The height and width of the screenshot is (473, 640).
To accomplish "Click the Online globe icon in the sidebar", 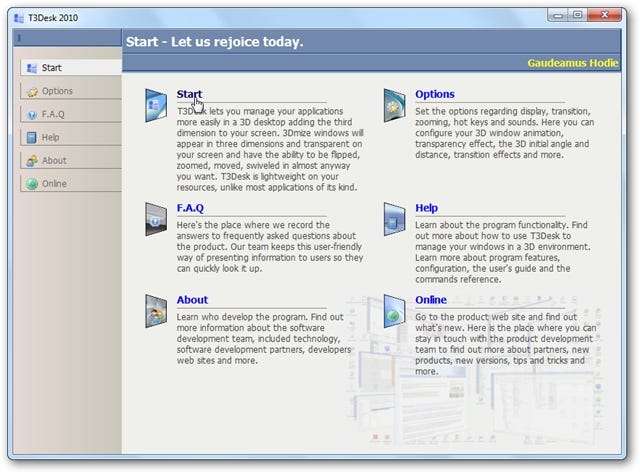I will [32, 184].
